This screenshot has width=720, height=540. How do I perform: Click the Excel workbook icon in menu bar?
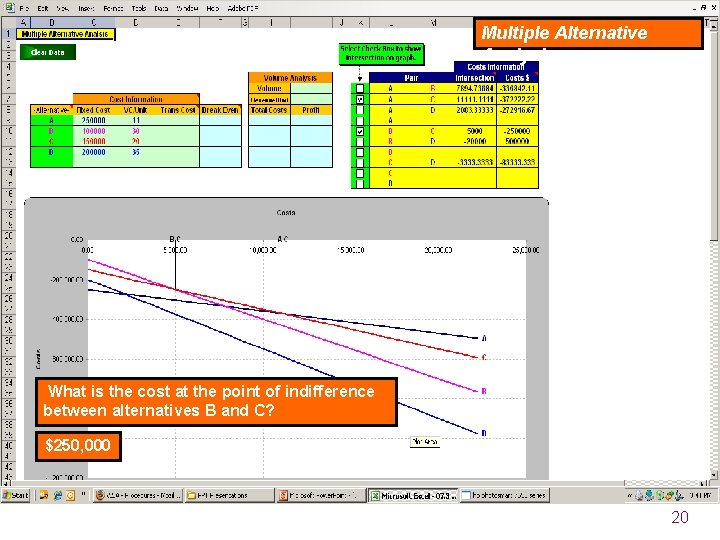tap(9, 7)
